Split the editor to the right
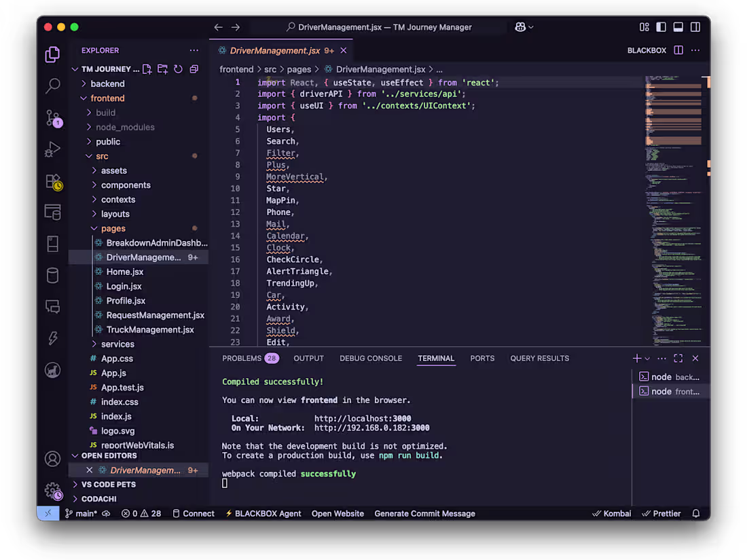 tap(678, 50)
